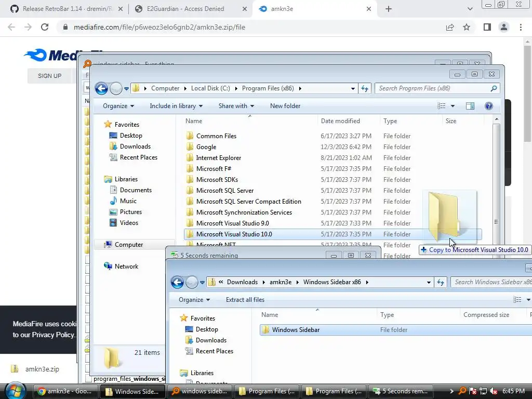This screenshot has width=532, height=399.
Task: Close the amkn3e browser tab
Action: tap(369, 9)
